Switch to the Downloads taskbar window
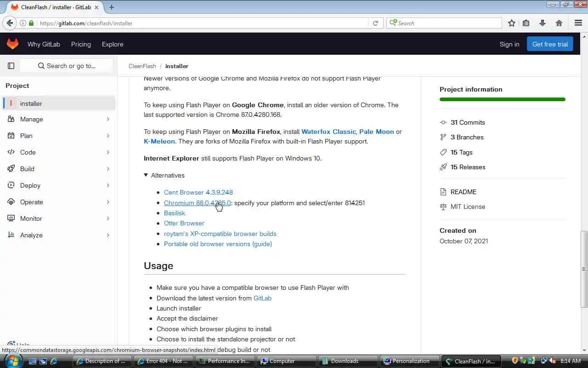Screen dimensions: 588x368 347,361
